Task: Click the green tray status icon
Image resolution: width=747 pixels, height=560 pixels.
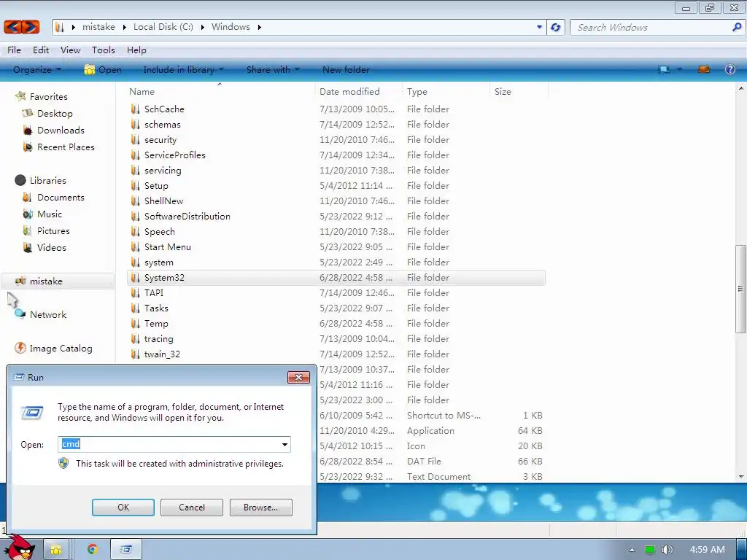Action: tap(649, 550)
